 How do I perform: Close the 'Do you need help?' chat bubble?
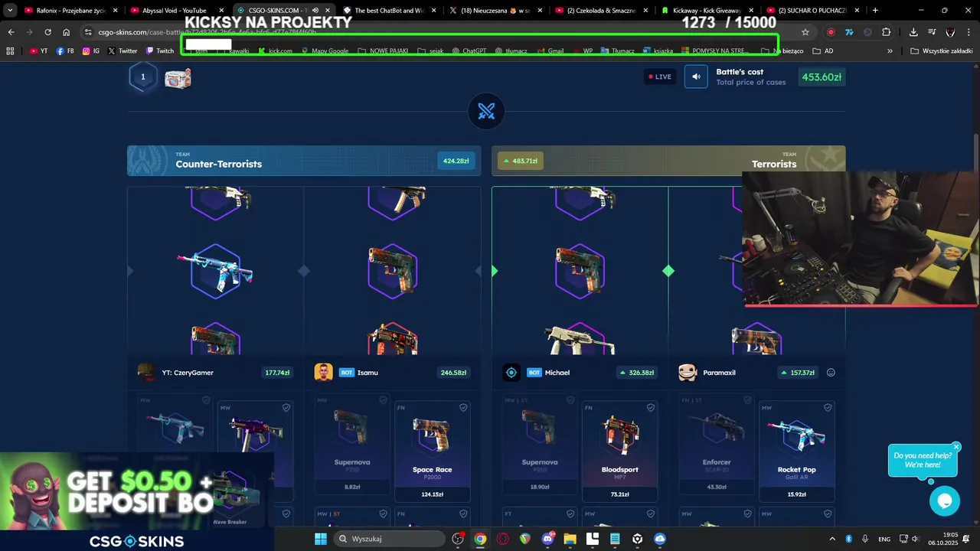pos(956,446)
